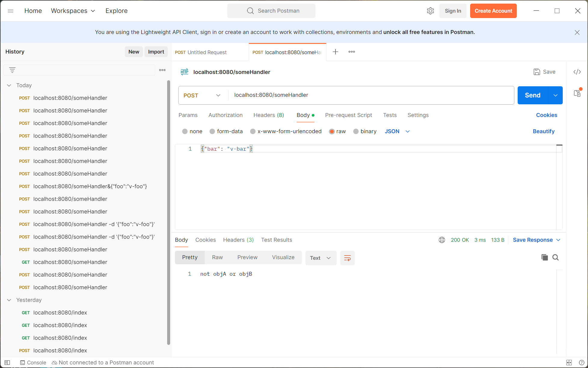Viewport: 588px width, 368px height.
Task: Open the request Settings tab
Action: (418, 115)
